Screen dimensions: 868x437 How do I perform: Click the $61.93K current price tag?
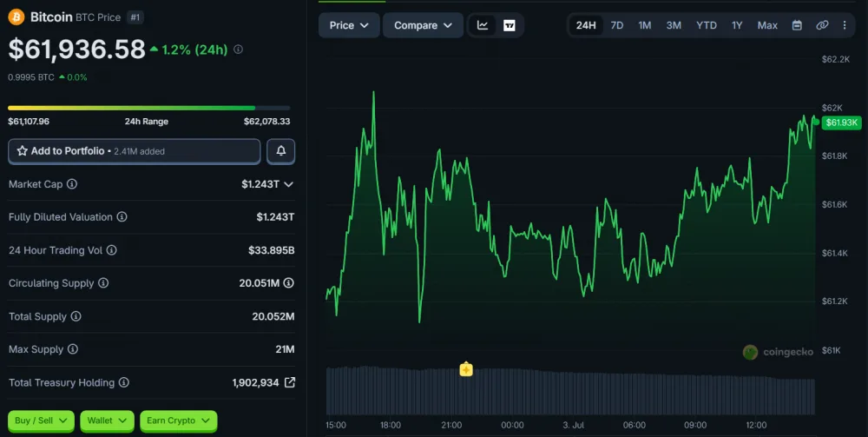[841, 122]
